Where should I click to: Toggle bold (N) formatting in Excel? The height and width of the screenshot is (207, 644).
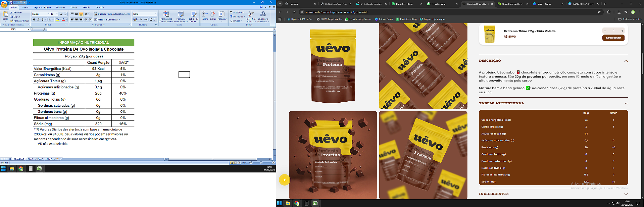coord(34,19)
